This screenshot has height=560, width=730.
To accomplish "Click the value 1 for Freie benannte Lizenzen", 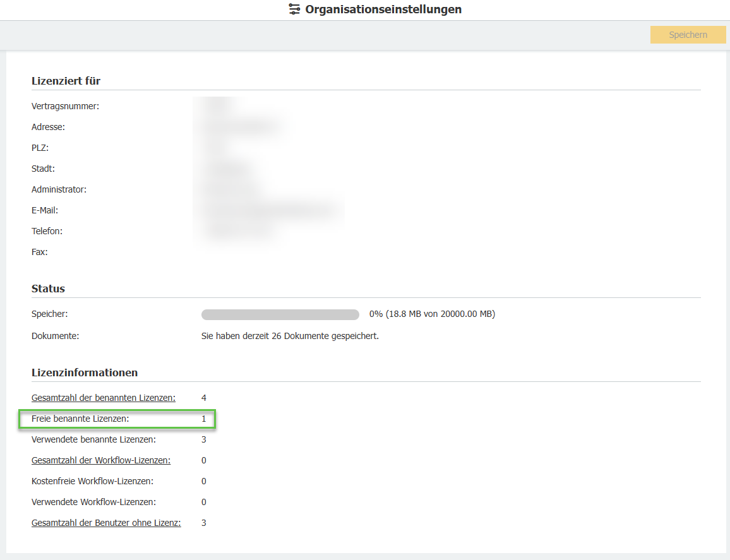I will point(204,419).
